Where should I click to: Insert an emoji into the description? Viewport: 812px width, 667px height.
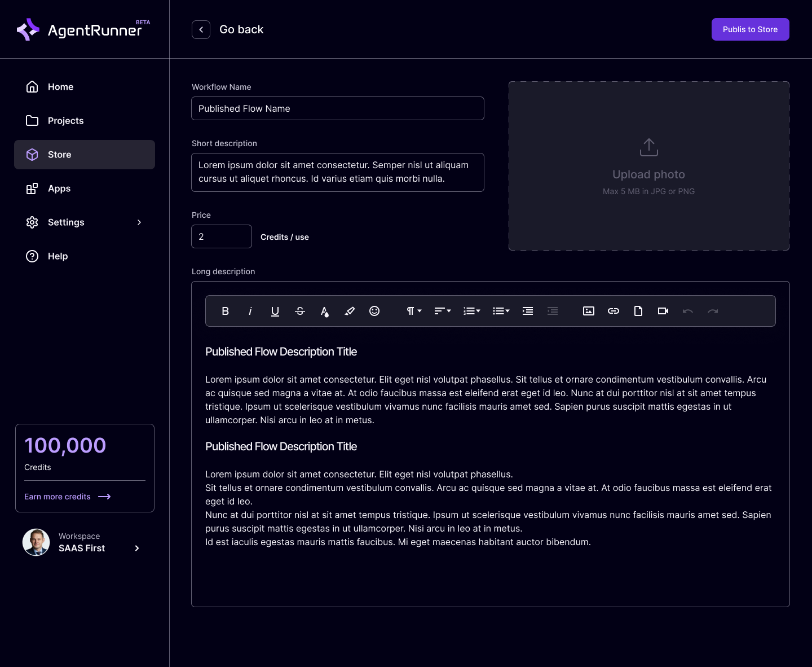coord(374,311)
